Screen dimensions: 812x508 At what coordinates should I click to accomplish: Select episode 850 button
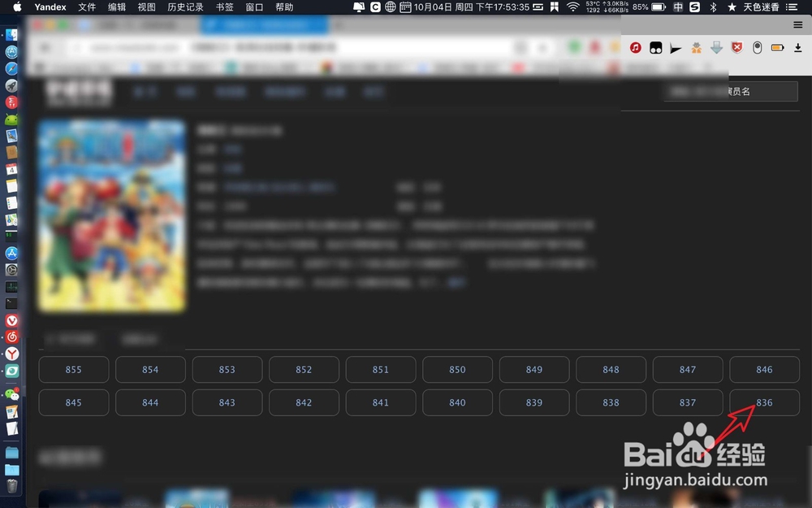point(457,370)
